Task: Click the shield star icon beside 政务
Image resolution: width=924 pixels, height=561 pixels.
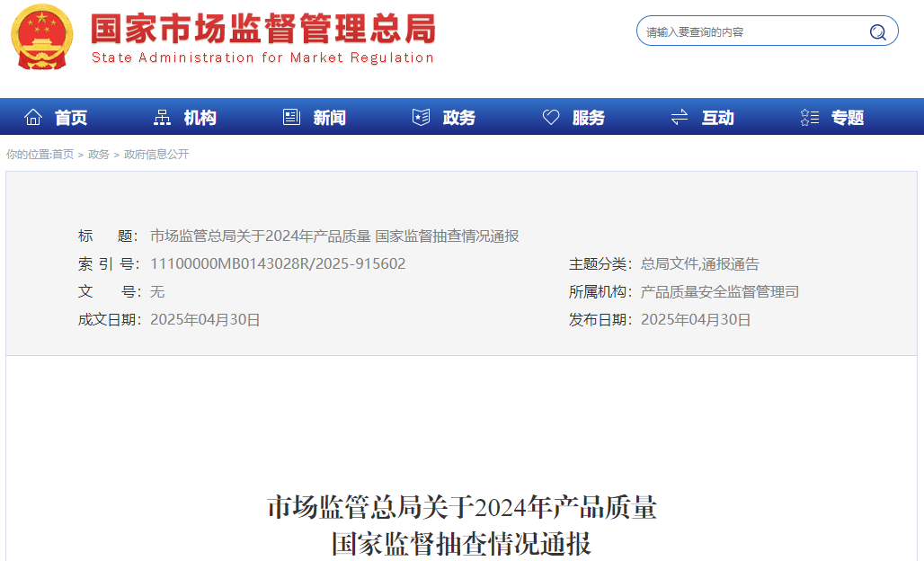Action: (x=421, y=117)
